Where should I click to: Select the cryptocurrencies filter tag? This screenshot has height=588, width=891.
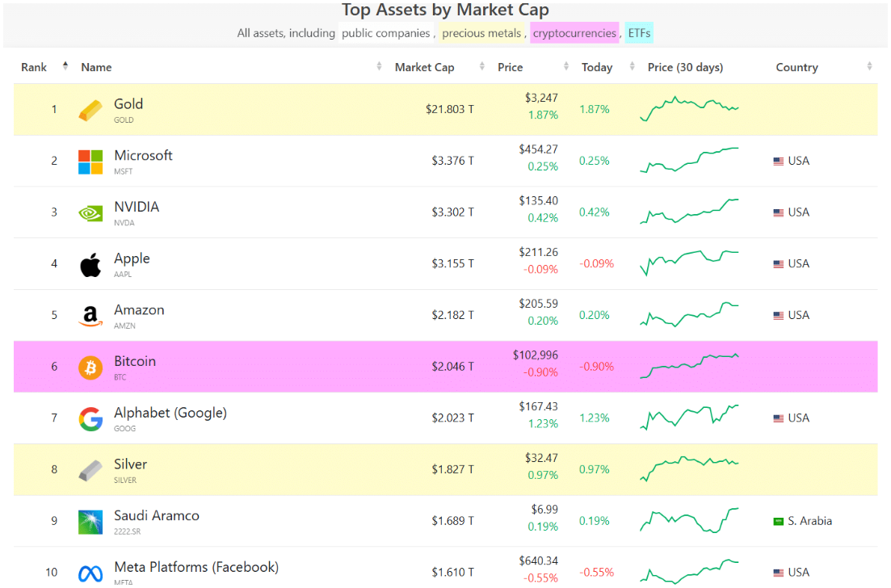click(574, 33)
